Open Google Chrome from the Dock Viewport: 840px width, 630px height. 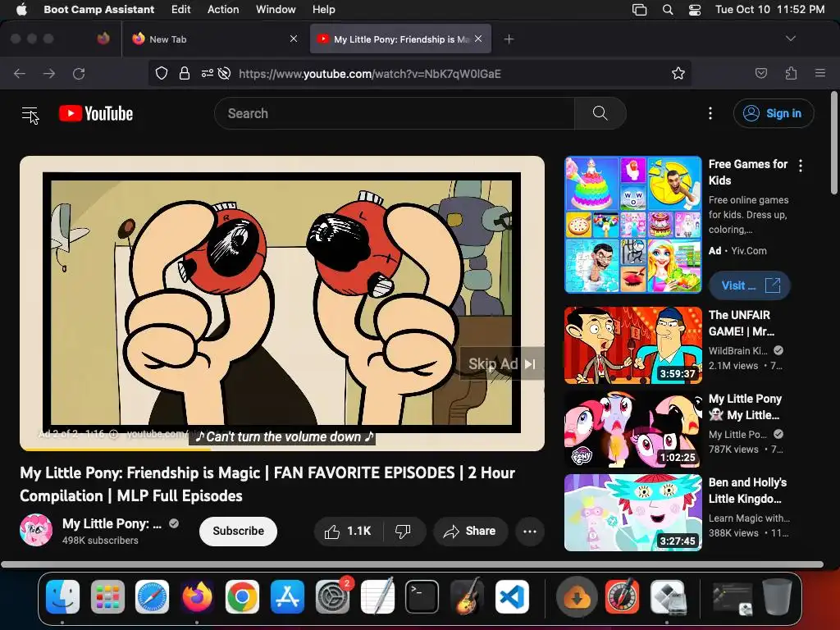point(242,596)
